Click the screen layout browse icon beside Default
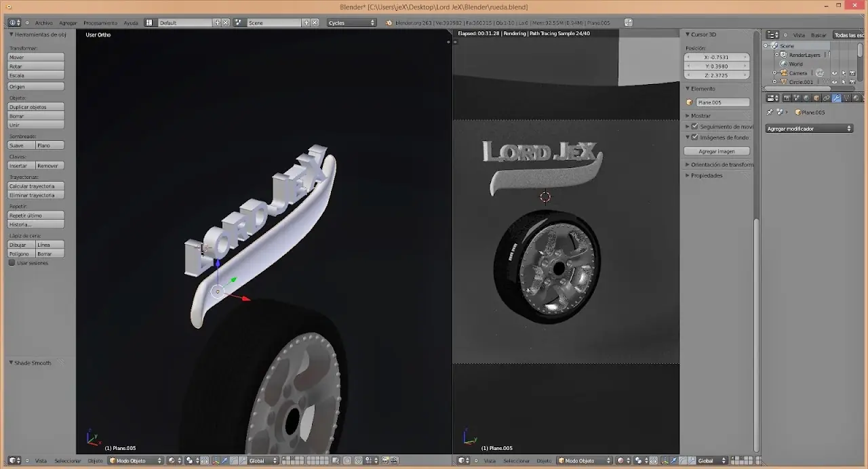Viewport: 868px width, 469px height. pyautogui.click(x=149, y=22)
